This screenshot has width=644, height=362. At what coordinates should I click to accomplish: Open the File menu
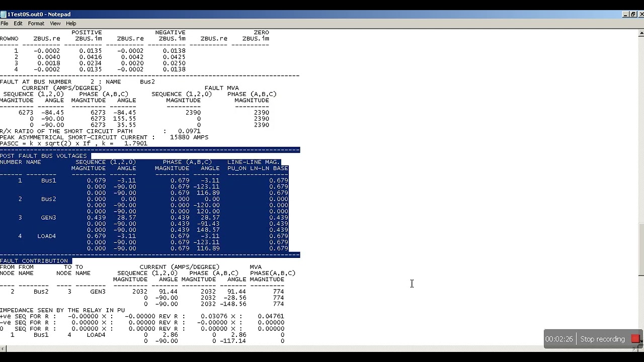tap(5, 23)
